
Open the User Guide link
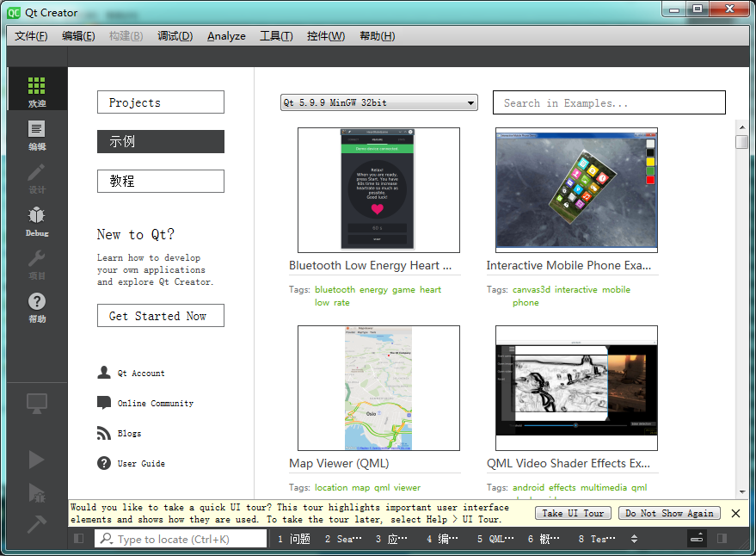(141, 463)
